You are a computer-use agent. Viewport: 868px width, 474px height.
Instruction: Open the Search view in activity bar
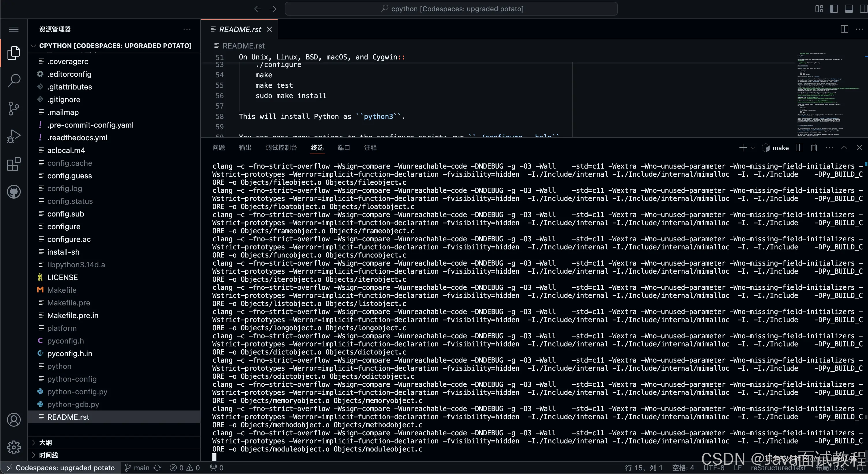pyautogui.click(x=14, y=81)
